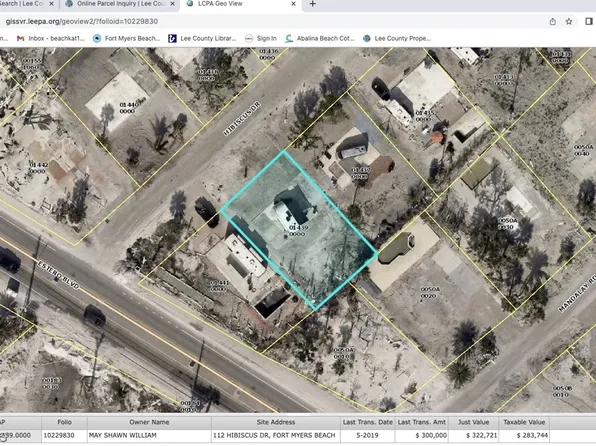Click parcel label 01440 on the map

pyautogui.click(x=128, y=108)
